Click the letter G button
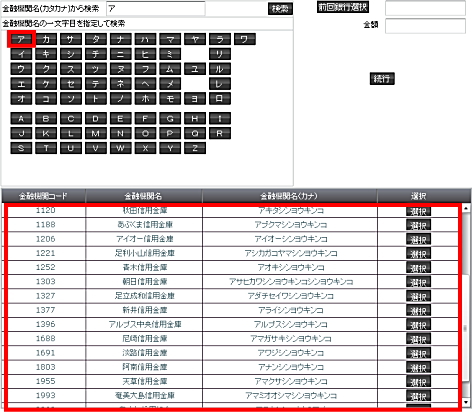 pyautogui.click(x=170, y=118)
